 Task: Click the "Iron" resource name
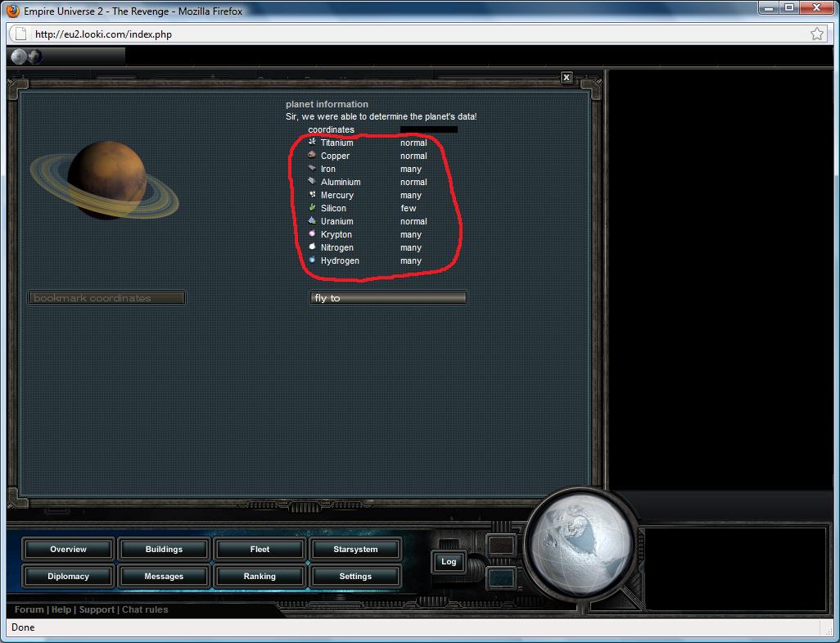328,169
